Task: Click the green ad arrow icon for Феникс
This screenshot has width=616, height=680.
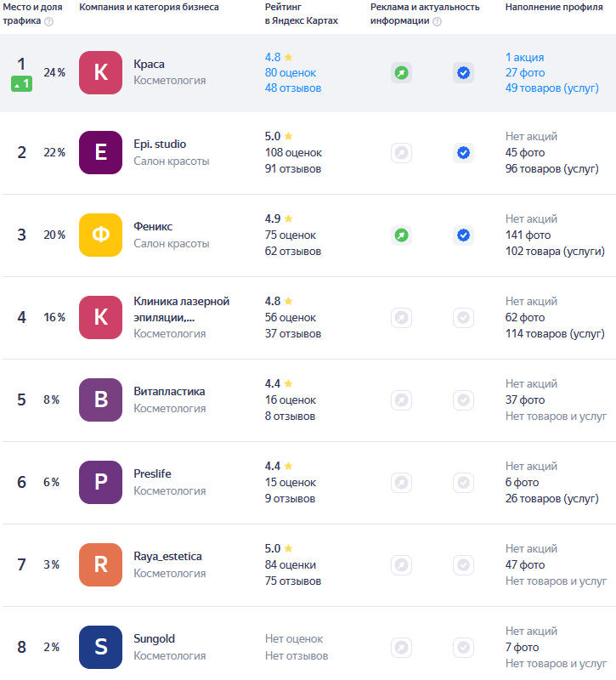Action: click(401, 235)
